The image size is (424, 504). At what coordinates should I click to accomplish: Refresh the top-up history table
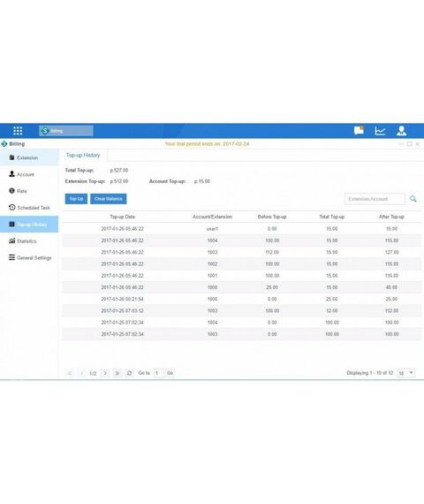(130, 373)
